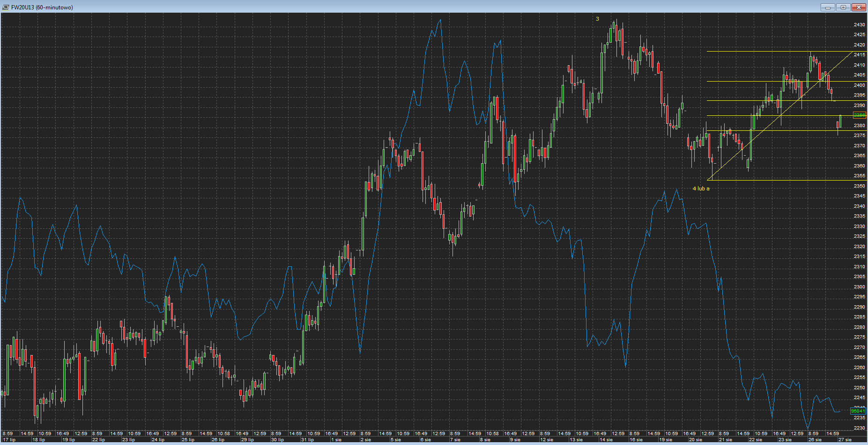Click the 2430 price axis label
868x445 pixels.
(859, 25)
